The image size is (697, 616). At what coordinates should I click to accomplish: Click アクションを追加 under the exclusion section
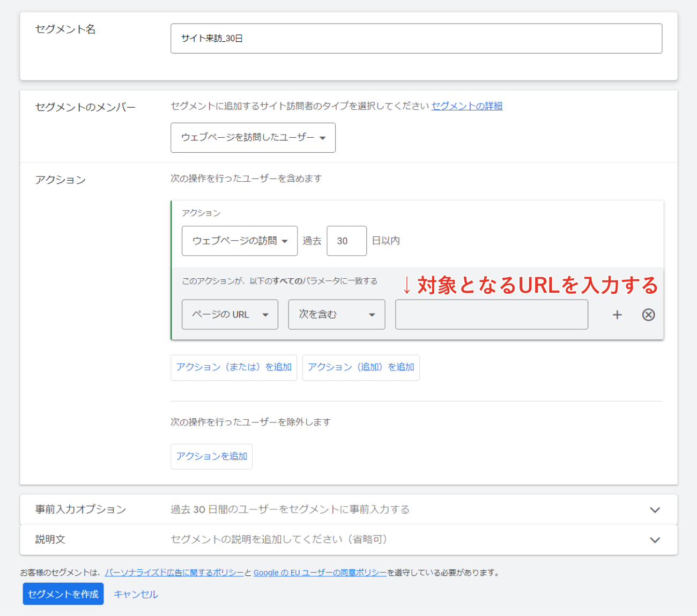click(x=212, y=456)
